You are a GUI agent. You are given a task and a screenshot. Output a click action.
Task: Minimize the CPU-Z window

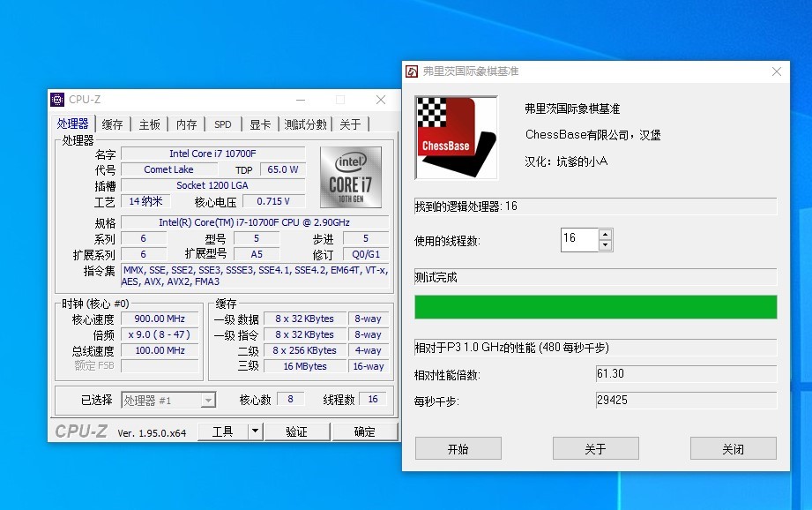click(301, 100)
